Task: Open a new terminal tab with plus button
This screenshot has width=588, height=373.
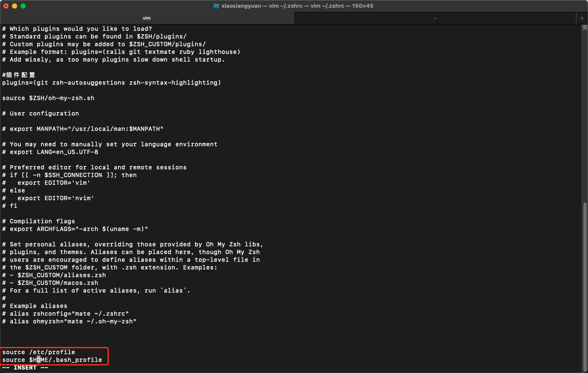Action: (582, 18)
